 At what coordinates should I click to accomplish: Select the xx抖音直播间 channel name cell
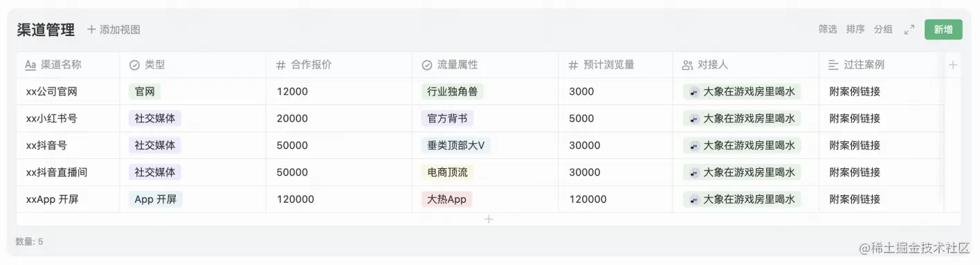click(68, 172)
